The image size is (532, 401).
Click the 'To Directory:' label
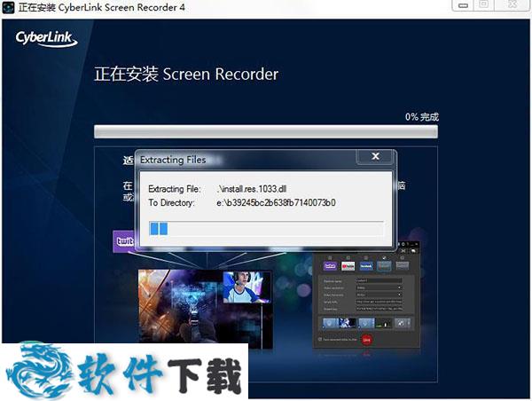point(171,202)
